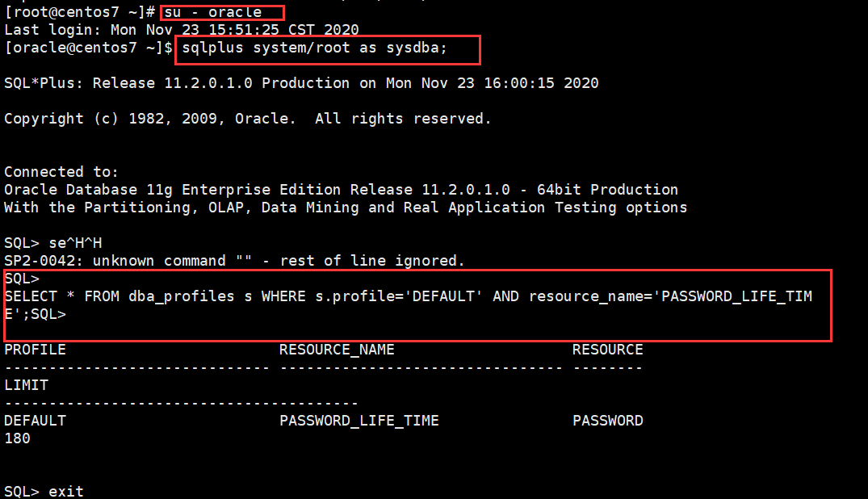The height and width of the screenshot is (499, 868).
Task: Click the 'Oracle Database 11g Enterprise Edition' line
Action: (341, 190)
